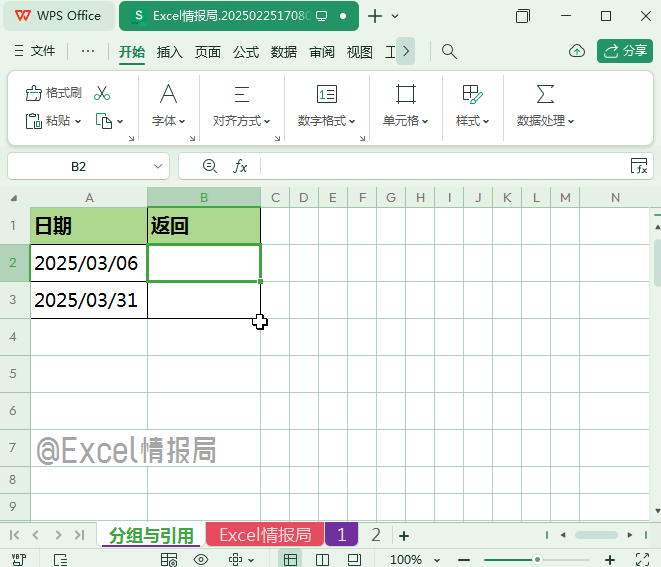Select cell containing 2025/03/31
The height and width of the screenshot is (567, 661).
(89, 300)
